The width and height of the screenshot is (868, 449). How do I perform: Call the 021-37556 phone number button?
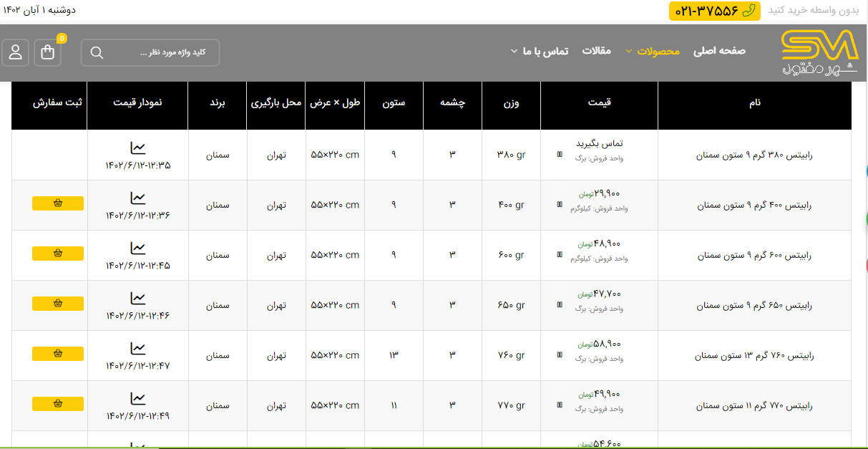point(714,11)
